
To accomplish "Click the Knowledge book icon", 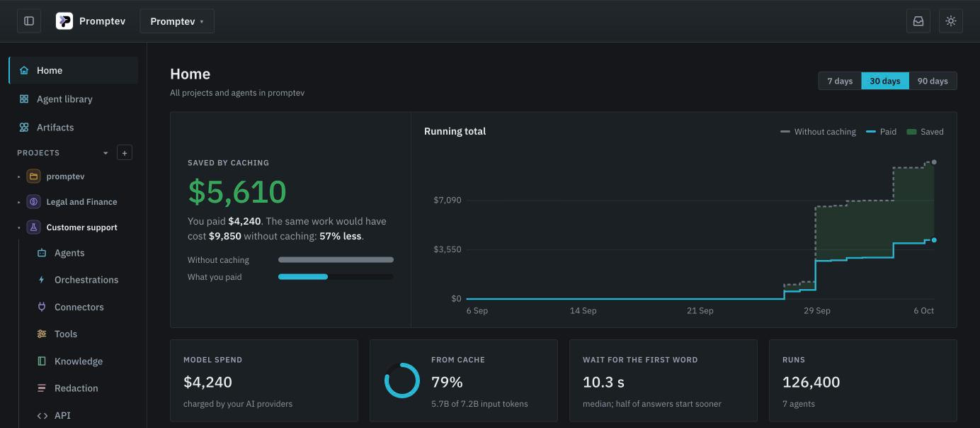I will [x=42, y=361].
